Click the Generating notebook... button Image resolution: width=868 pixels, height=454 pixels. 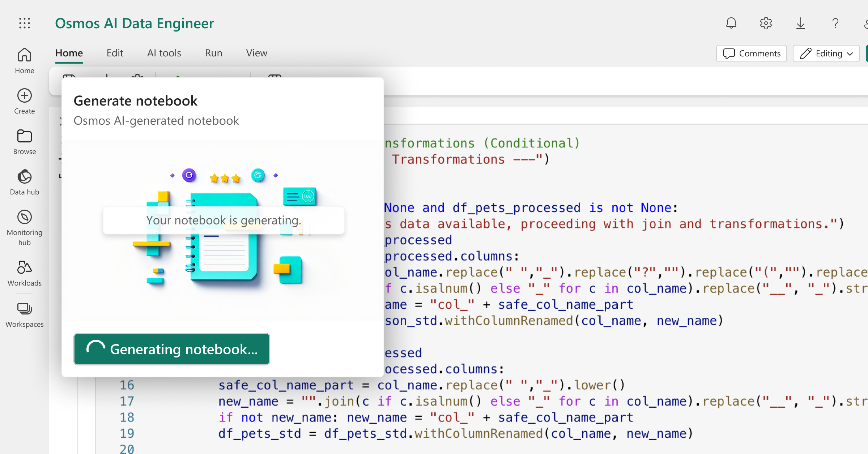[x=172, y=349]
